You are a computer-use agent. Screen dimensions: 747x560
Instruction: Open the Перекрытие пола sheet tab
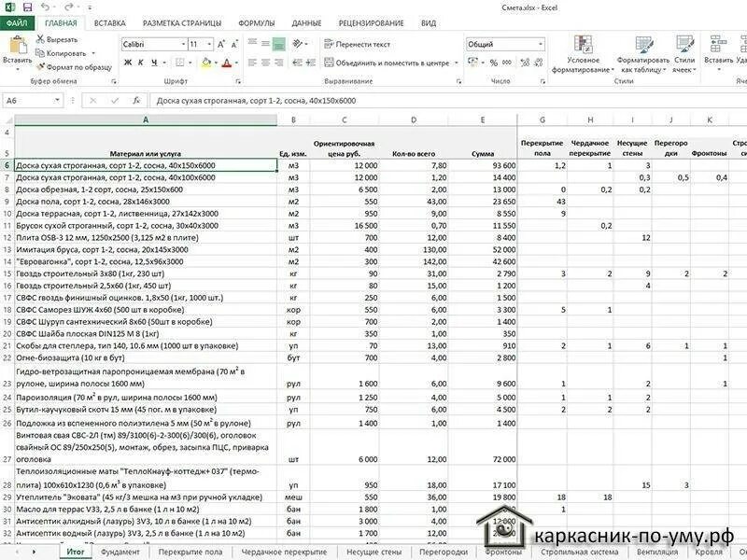click(x=190, y=552)
